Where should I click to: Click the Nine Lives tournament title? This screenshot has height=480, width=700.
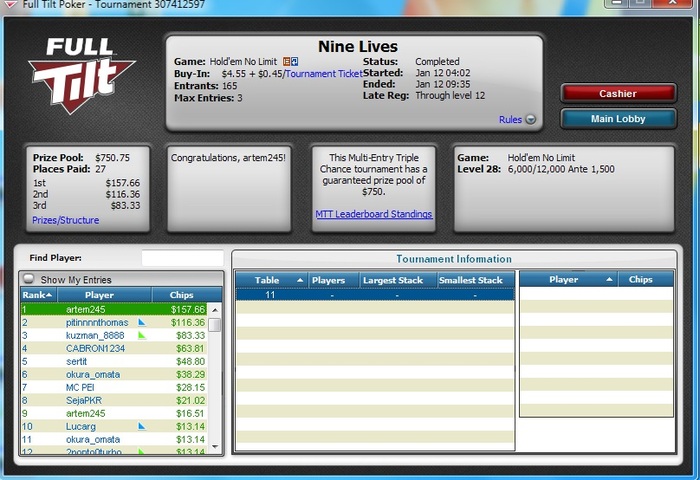[358, 46]
